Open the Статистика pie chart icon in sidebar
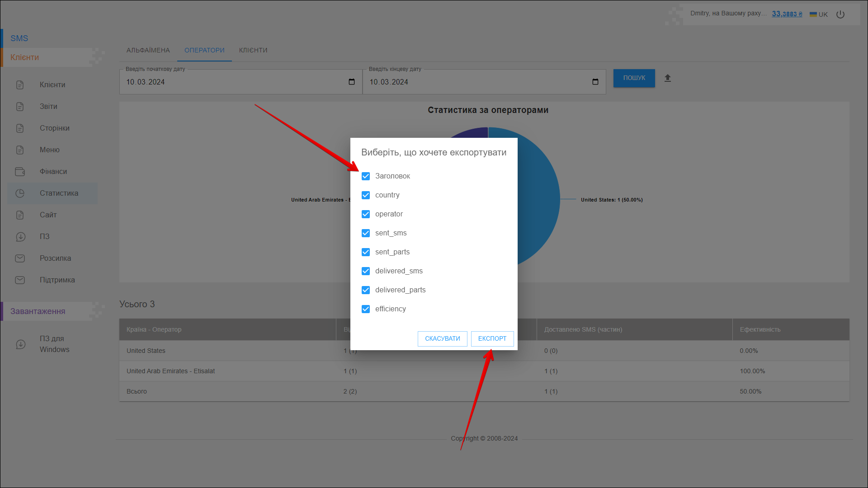This screenshot has width=868, height=488. (20, 193)
